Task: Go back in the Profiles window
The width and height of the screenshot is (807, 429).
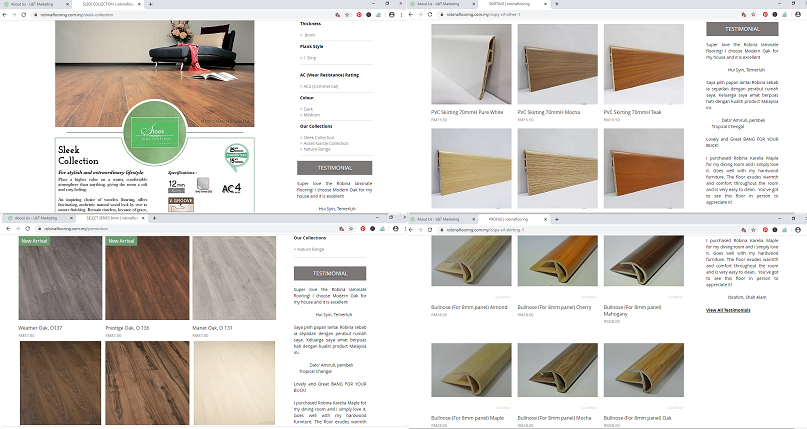Action: (411, 229)
